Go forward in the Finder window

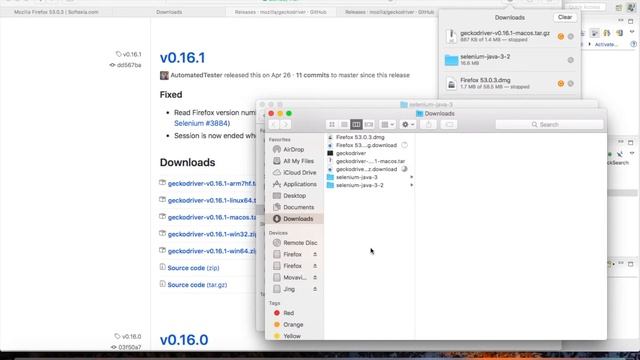[286, 124]
